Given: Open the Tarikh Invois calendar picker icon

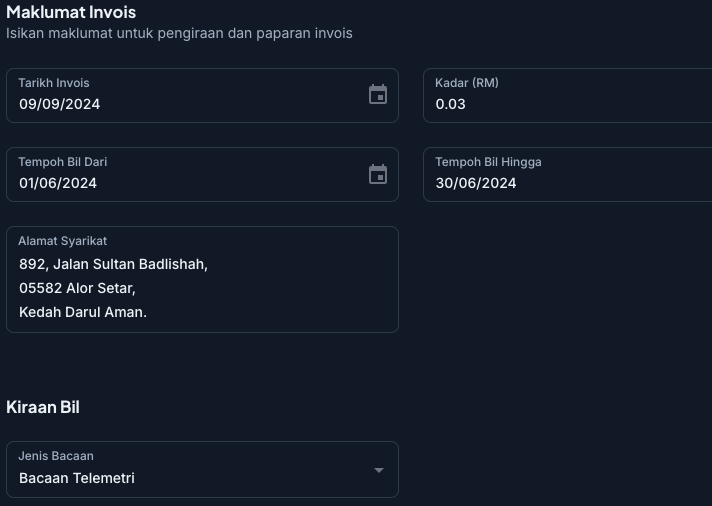Looking at the screenshot, I should click(378, 95).
